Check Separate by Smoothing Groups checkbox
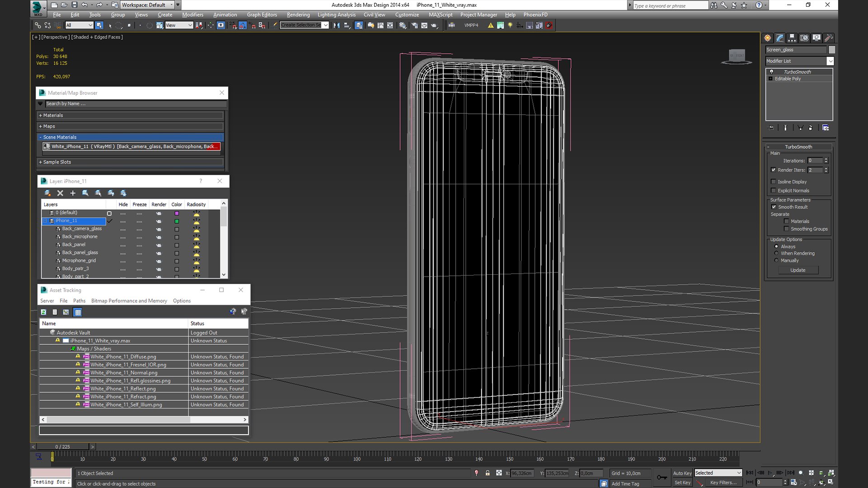 pyautogui.click(x=787, y=229)
